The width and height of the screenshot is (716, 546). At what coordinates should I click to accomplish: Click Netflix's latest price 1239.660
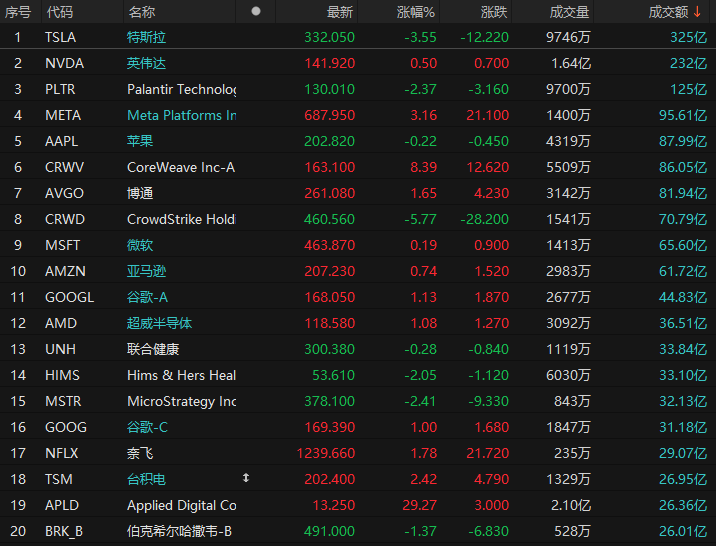326,453
